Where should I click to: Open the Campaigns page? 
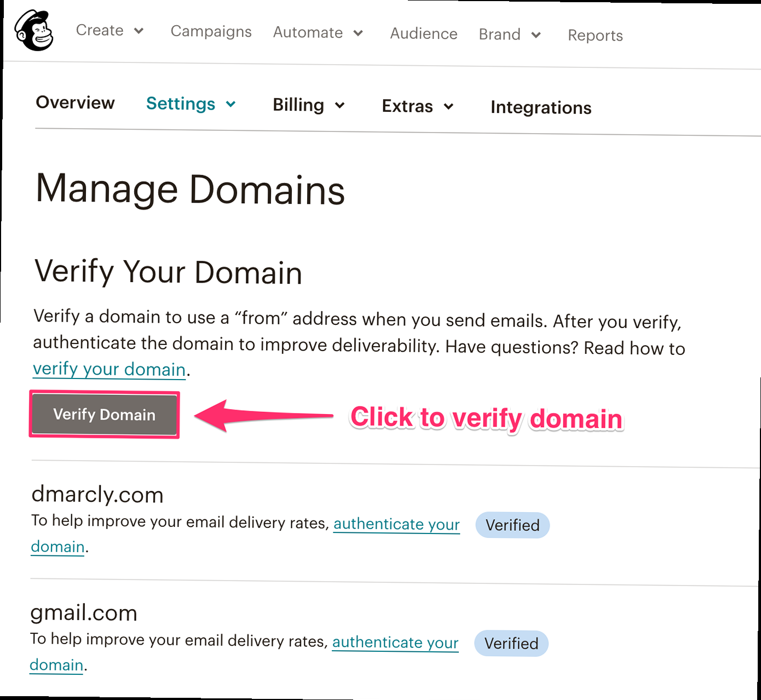[x=211, y=32]
